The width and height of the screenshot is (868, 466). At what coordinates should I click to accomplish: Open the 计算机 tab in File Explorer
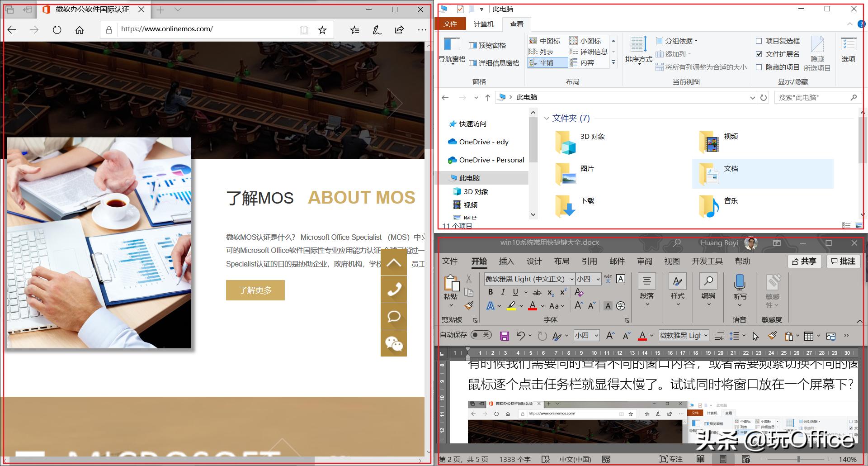484,24
